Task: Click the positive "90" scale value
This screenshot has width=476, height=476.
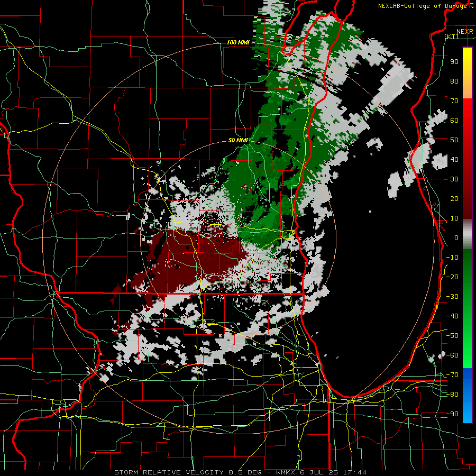Action: (x=454, y=62)
